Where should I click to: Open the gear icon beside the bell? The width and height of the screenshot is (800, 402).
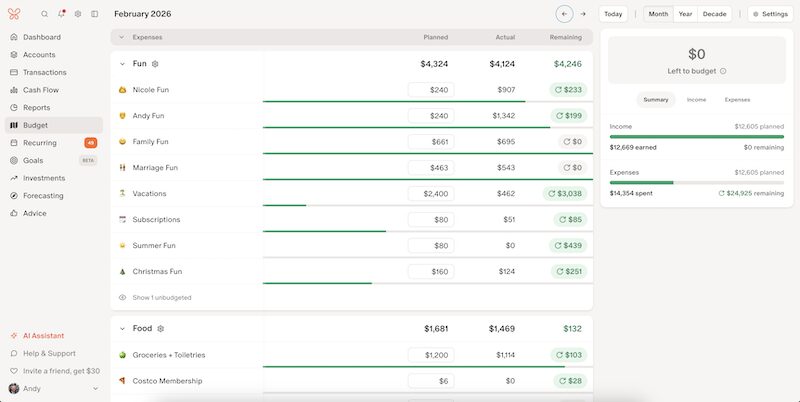pyautogui.click(x=78, y=14)
